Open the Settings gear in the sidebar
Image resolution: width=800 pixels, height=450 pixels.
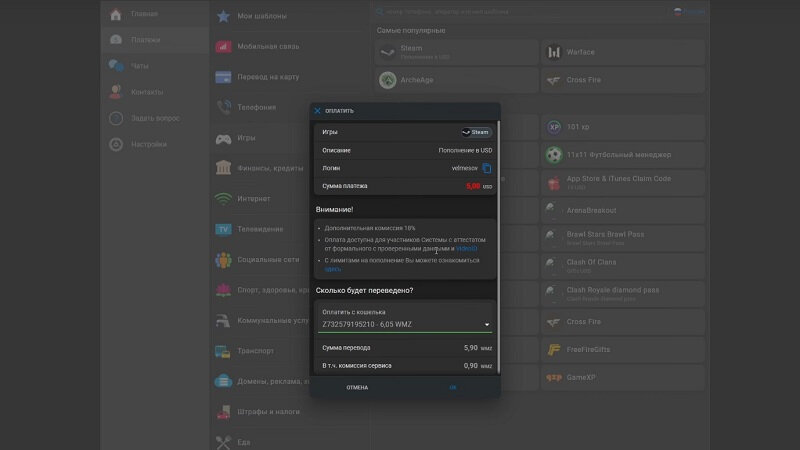click(x=116, y=144)
